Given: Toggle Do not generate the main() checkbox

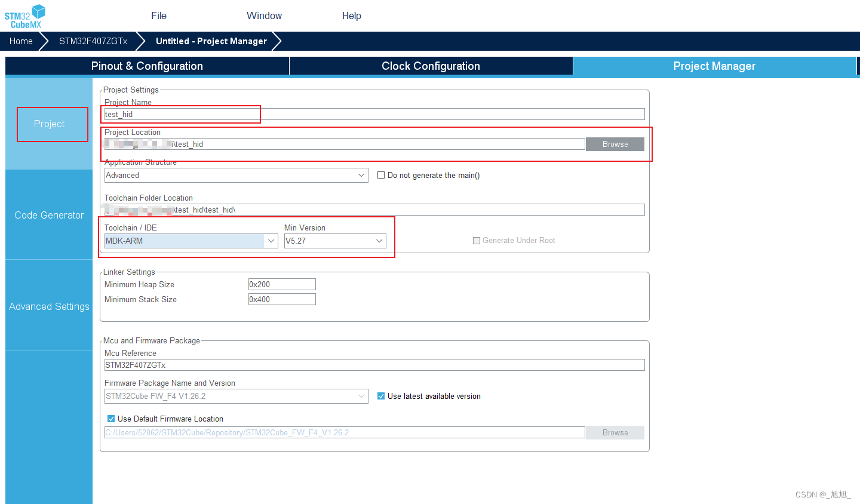Looking at the screenshot, I should tap(381, 175).
